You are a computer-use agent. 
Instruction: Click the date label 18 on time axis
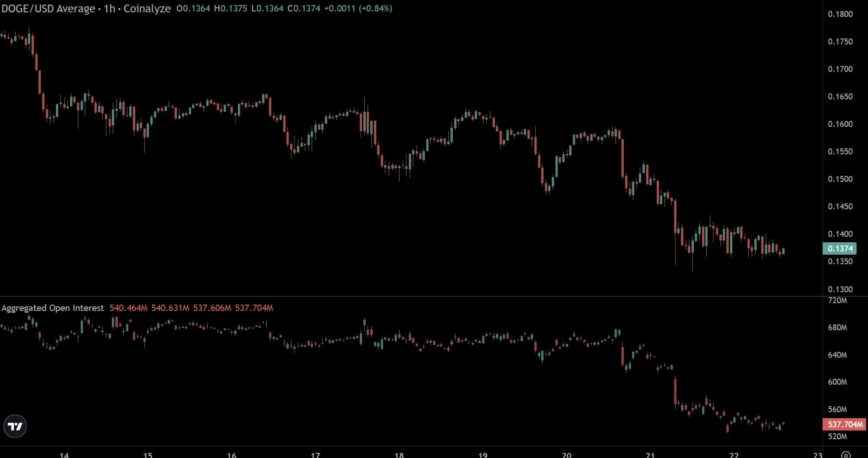pos(399,455)
